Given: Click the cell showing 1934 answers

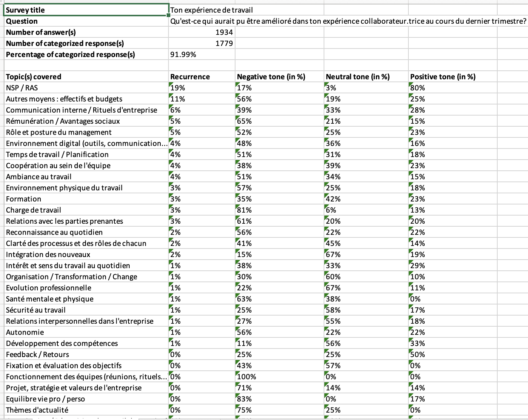Looking at the screenshot, I should click(x=224, y=32).
